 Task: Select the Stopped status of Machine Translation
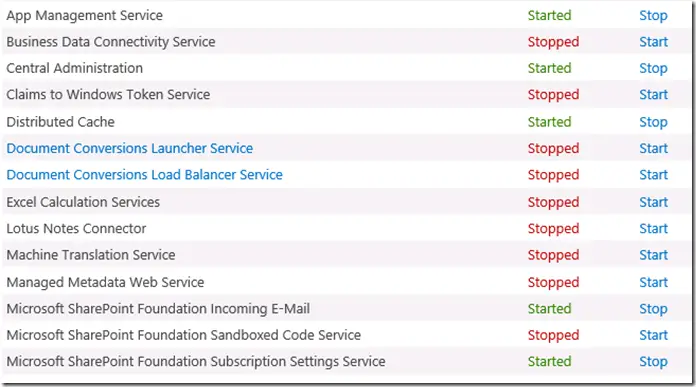553,256
